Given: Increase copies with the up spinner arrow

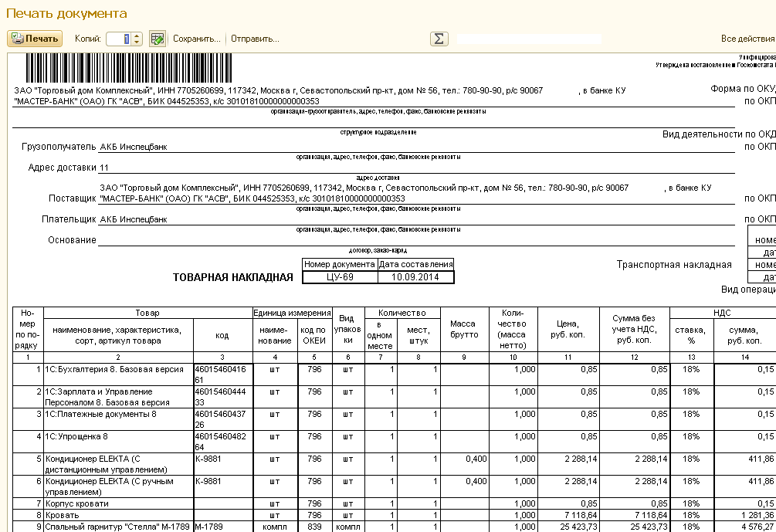Looking at the screenshot, I should pos(137,36).
